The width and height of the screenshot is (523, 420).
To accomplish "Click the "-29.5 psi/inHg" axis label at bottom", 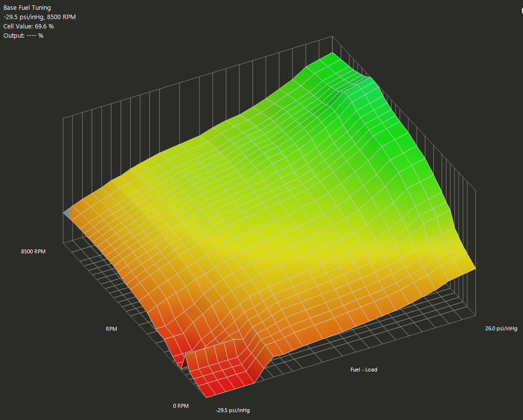I will click(236, 410).
